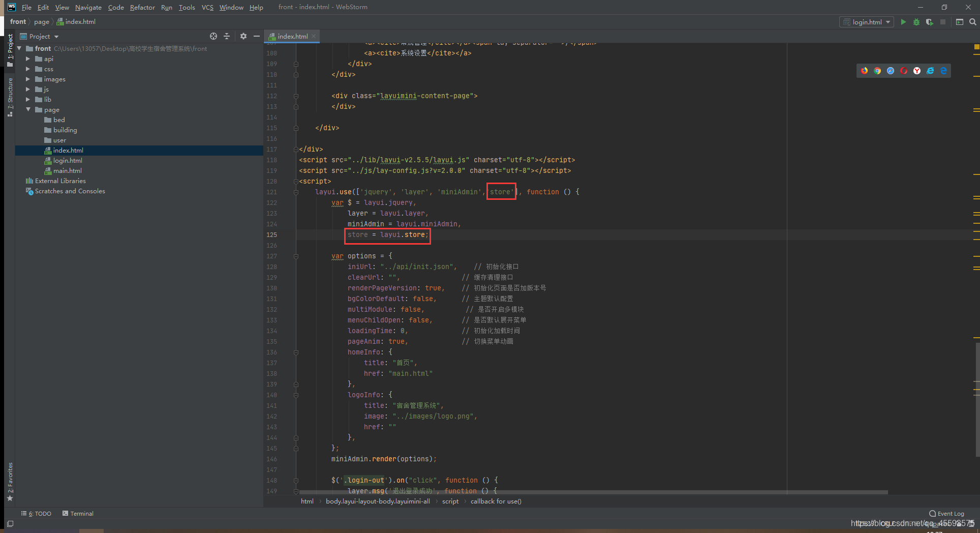The image size is (980, 533).
Task: Click the locate target icon in Project panel
Action: pyautogui.click(x=213, y=36)
